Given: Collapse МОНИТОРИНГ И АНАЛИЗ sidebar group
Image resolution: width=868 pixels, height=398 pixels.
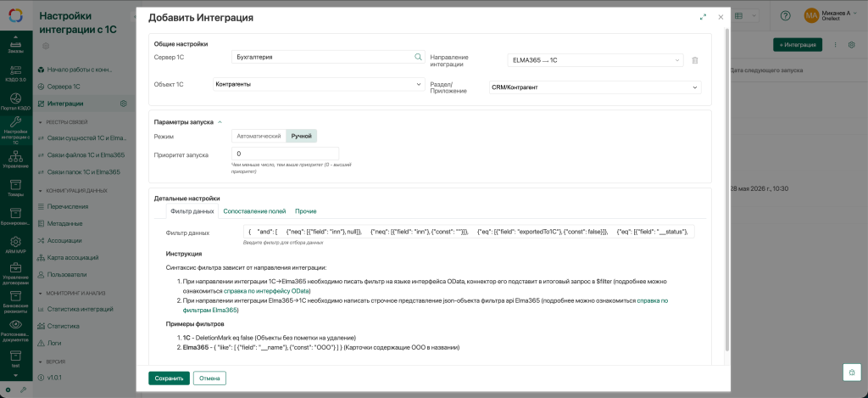Looking at the screenshot, I should 41,293.
